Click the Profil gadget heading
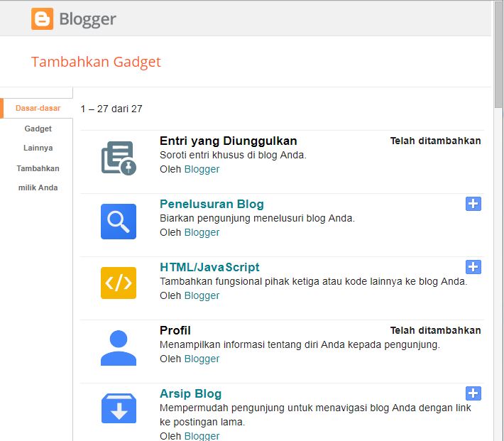This screenshot has height=441, width=504. tap(175, 330)
